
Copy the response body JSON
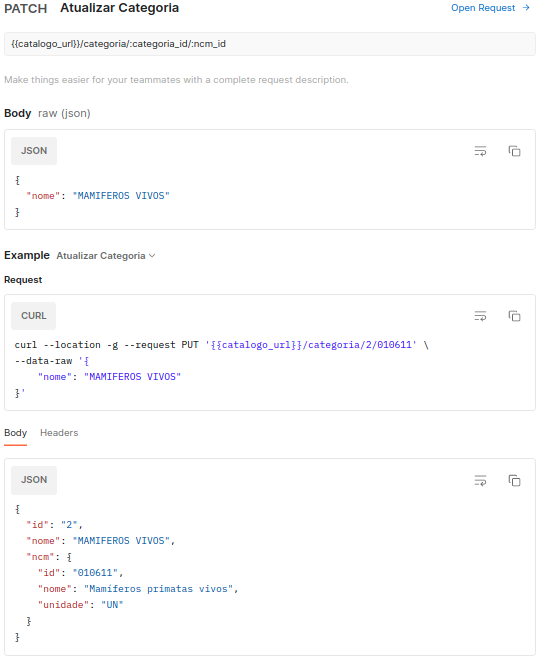coord(514,480)
